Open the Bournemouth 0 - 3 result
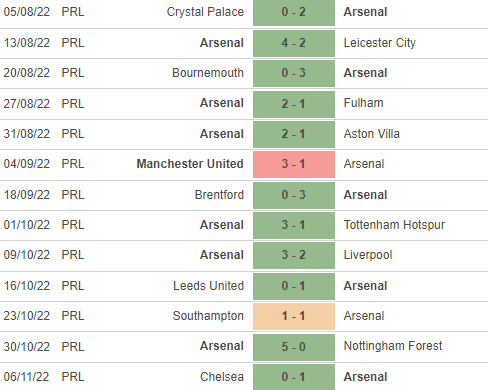The image size is (488, 390). tap(294, 73)
